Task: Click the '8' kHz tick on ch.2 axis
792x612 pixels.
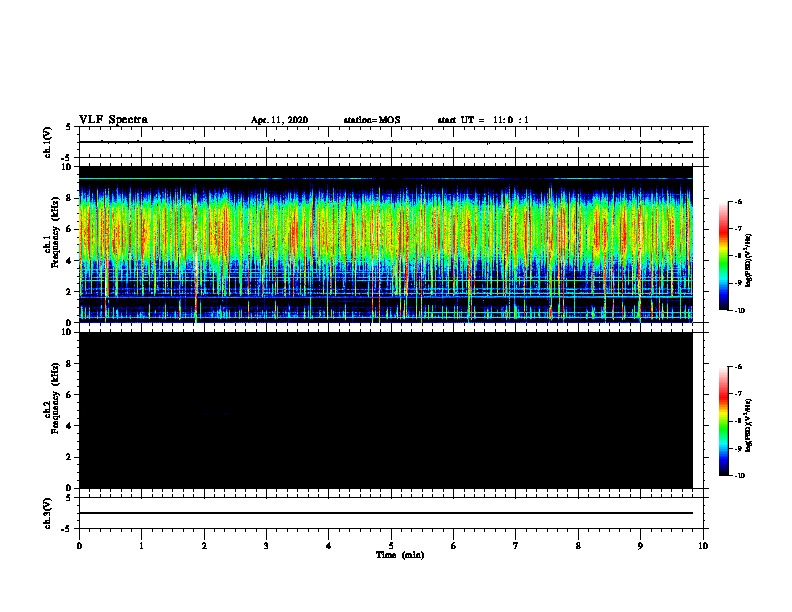Action: tap(69, 364)
